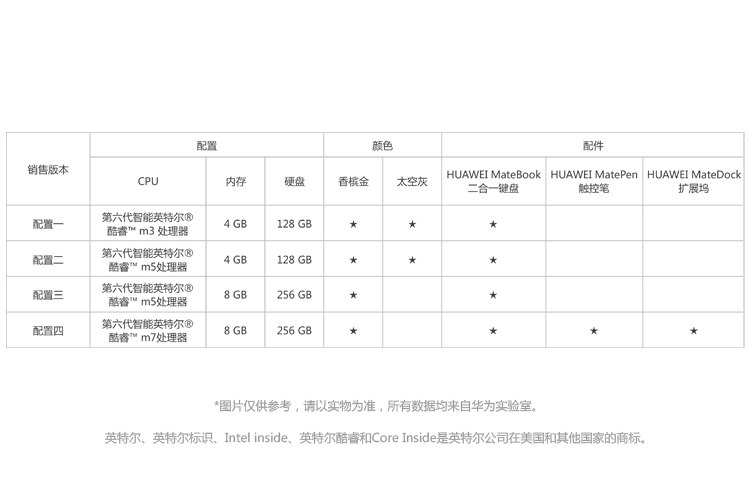Click 4 GB memory in 配置一 row
This screenshot has width=750, height=482.
(x=235, y=224)
